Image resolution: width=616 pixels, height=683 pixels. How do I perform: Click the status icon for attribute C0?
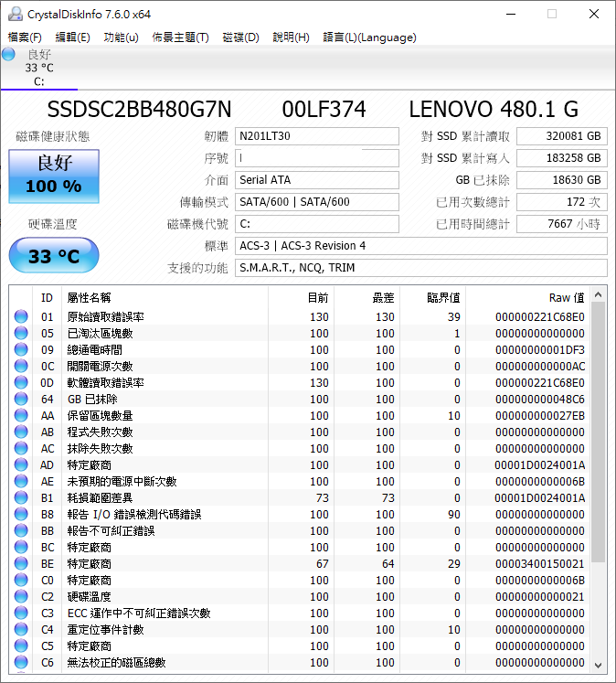[x=21, y=580]
